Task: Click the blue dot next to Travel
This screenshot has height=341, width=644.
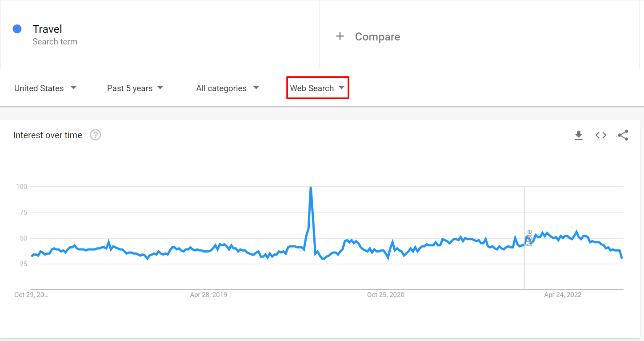Action: 17,29
